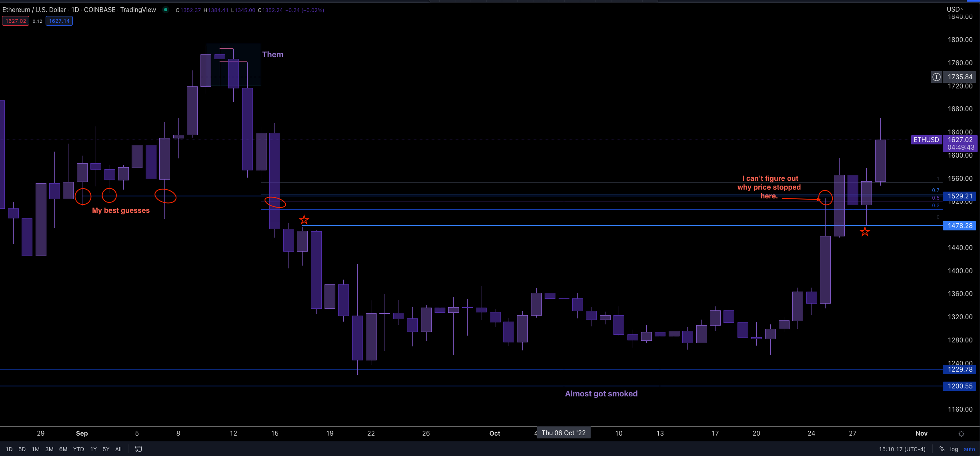Enable logarithmic scale via the log control

(954, 449)
